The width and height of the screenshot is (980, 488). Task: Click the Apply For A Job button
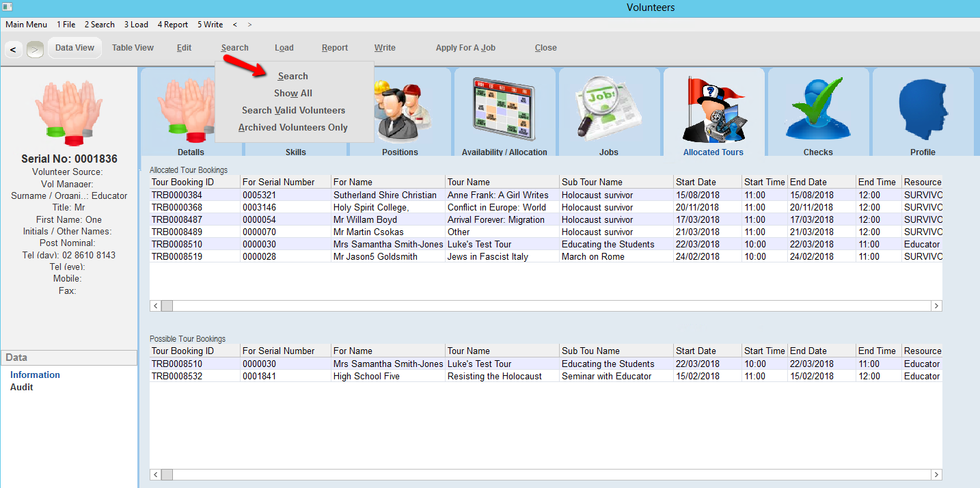tap(465, 48)
